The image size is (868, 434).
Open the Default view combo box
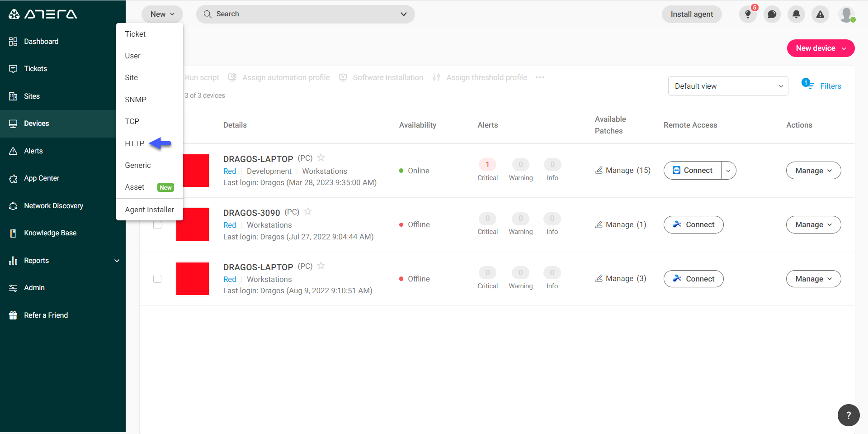pyautogui.click(x=728, y=86)
